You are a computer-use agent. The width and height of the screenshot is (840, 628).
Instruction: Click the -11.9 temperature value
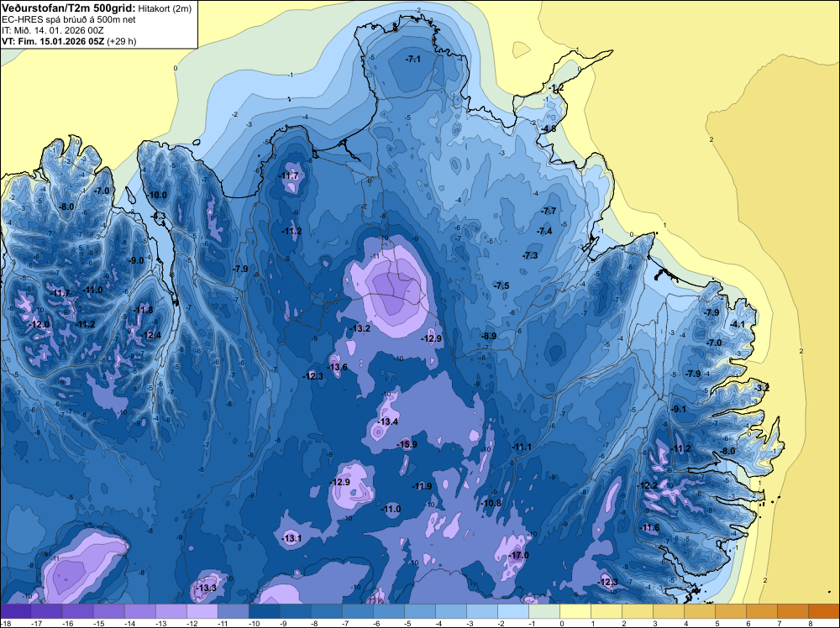point(423,487)
